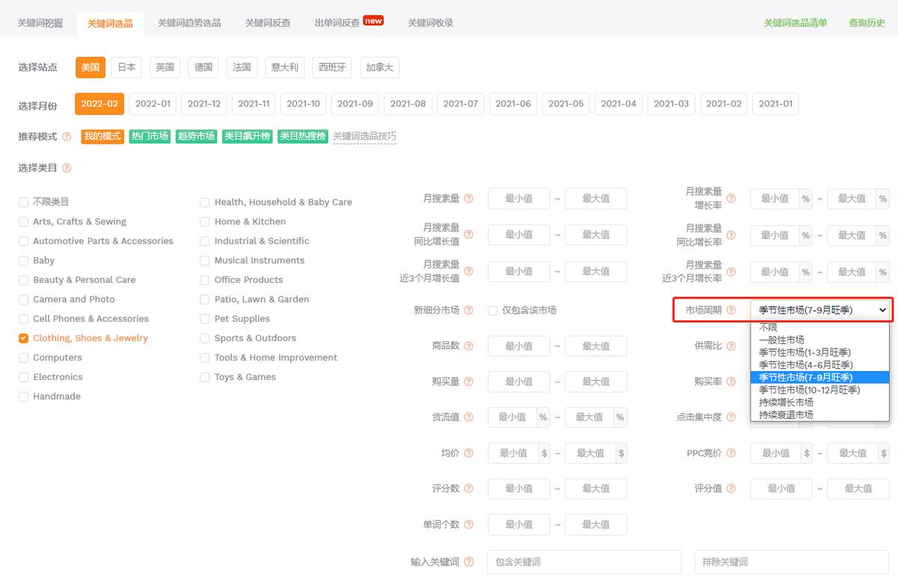Open the 供需比 help tooltip
This screenshot has height=588, width=898.
pos(730,346)
